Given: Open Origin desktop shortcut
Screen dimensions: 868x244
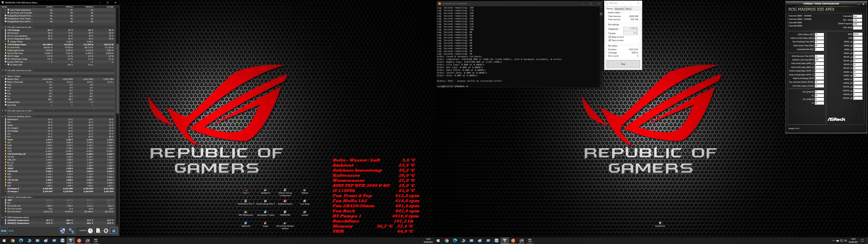Looking at the screenshot, I should click(x=265, y=225).
